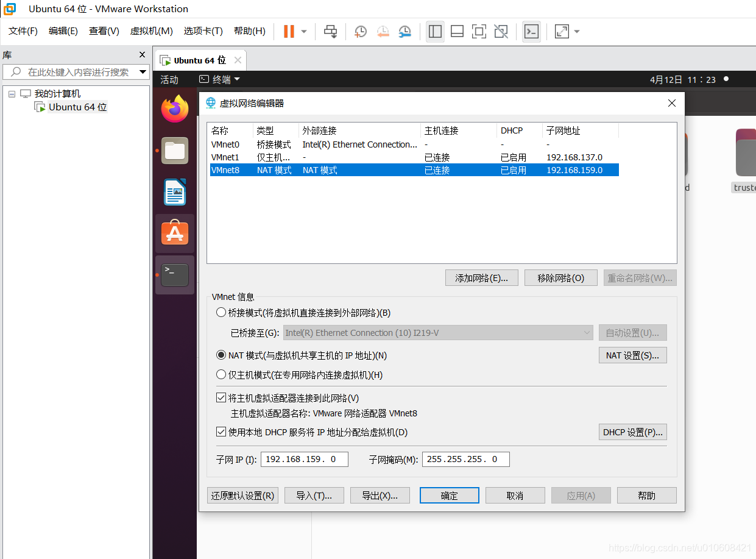This screenshot has height=559, width=756.
Task: Click the 添加网络(E)... button
Action: pyautogui.click(x=481, y=278)
